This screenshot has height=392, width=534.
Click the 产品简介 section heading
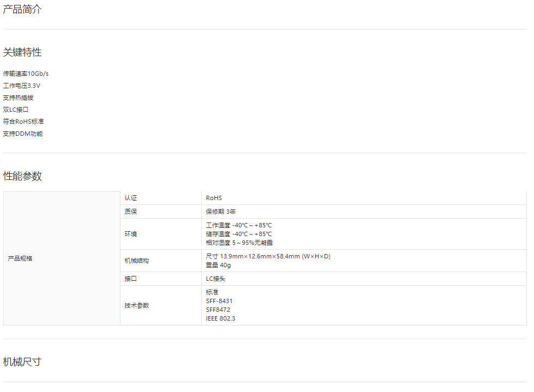tap(22, 9)
